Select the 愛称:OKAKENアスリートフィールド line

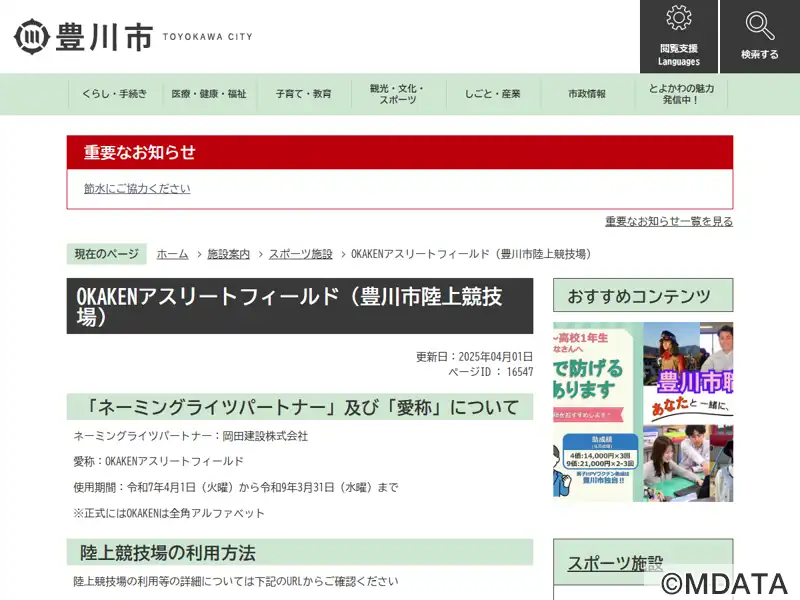159,461
